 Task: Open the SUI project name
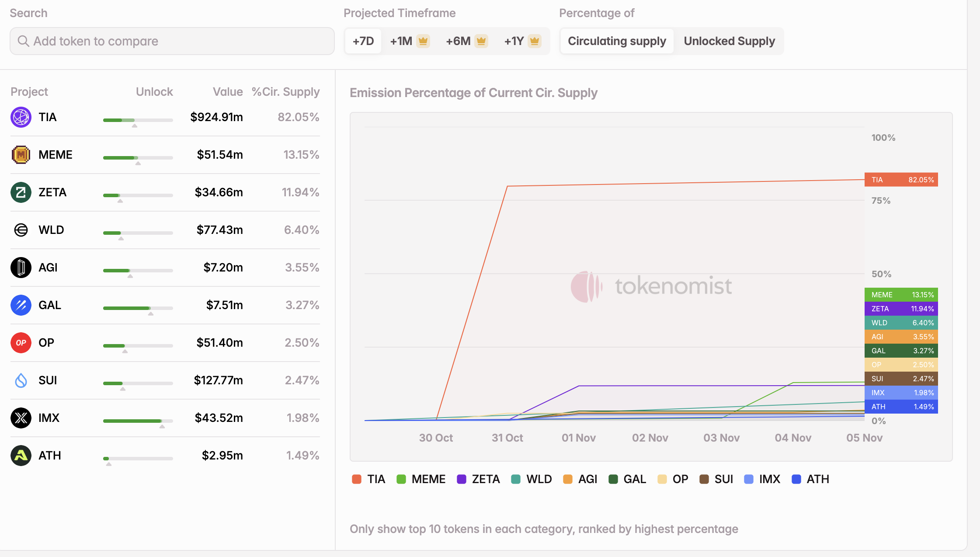48,380
